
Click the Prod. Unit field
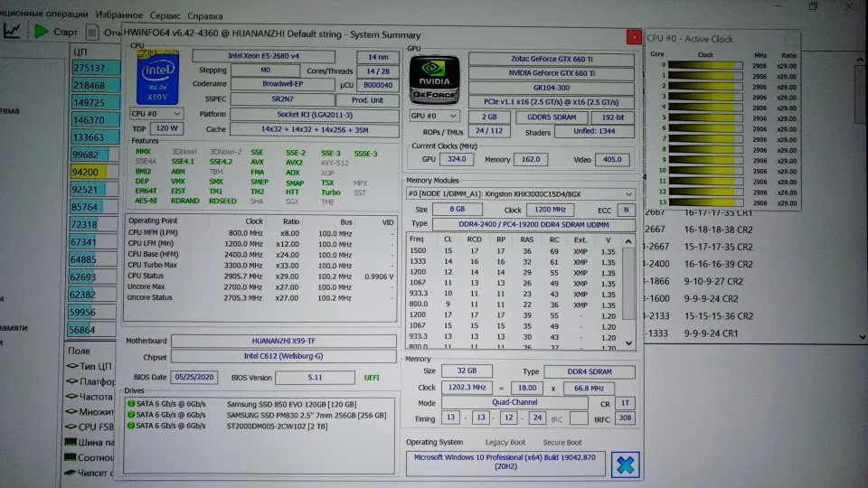368,100
